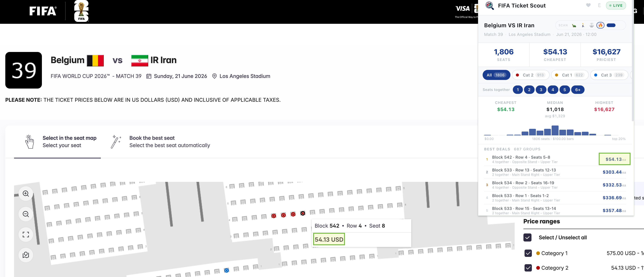
Task: Toggle the Select / Unselect all checkbox
Action: (x=528, y=237)
